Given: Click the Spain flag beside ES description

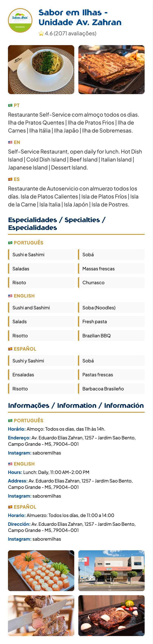Looking at the screenshot, I should 10,179.
